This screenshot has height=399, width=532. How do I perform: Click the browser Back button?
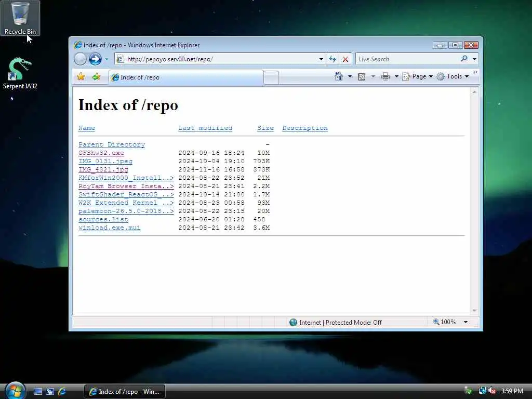pyautogui.click(x=81, y=59)
